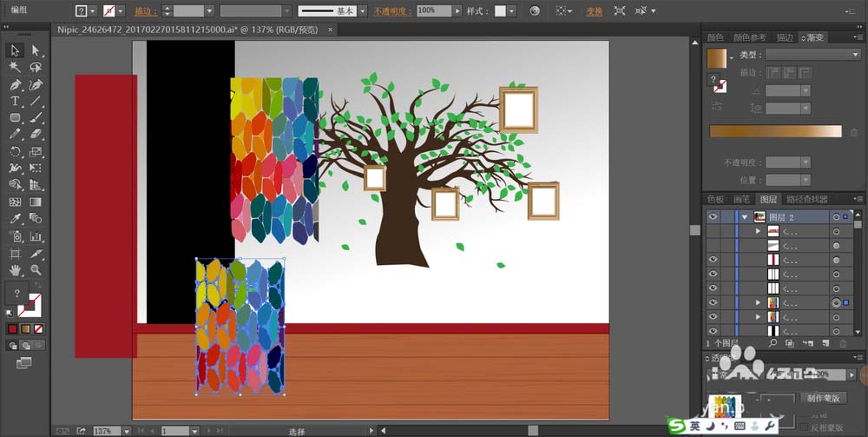Select the Zoom magnifier tool
This screenshot has height=437, width=868.
36,270
